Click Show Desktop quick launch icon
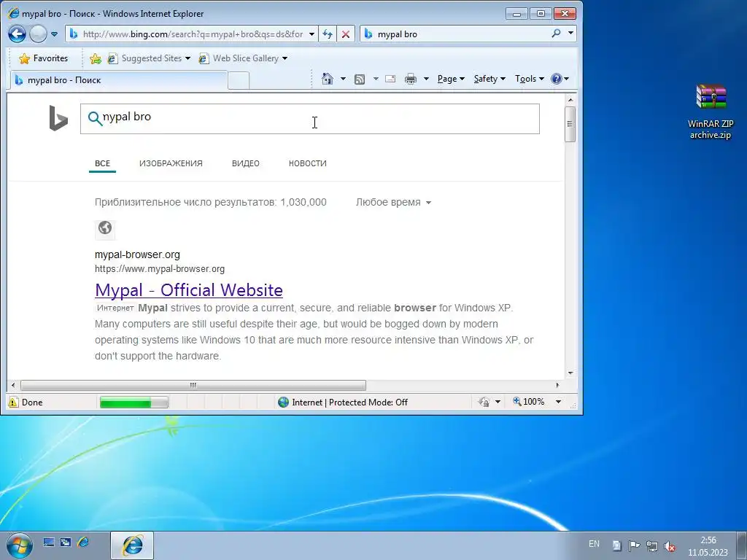747x560 pixels. (49, 542)
